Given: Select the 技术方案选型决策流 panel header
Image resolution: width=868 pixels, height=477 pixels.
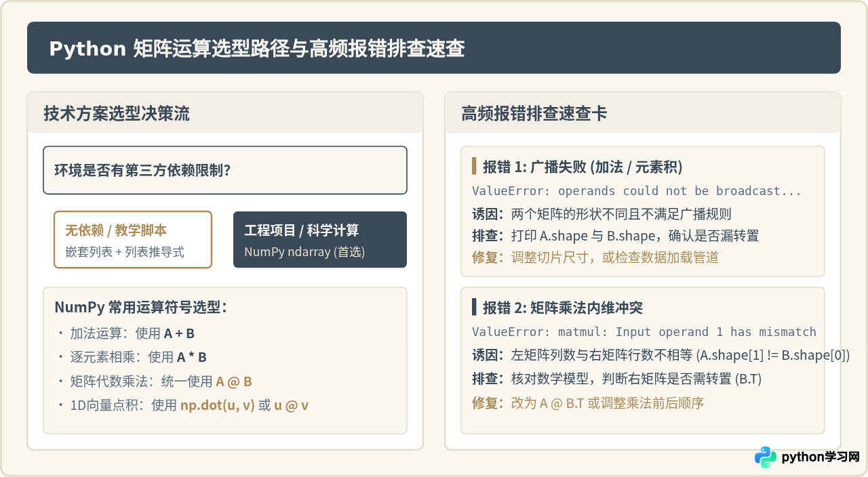Looking at the screenshot, I should tap(225, 113).
